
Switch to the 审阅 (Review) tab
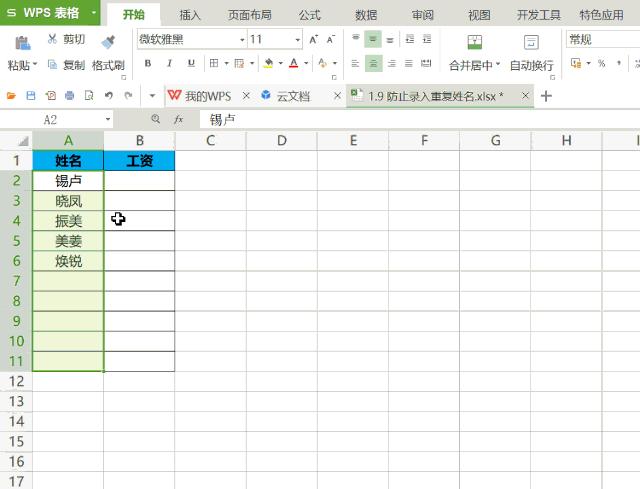(422, 15)
